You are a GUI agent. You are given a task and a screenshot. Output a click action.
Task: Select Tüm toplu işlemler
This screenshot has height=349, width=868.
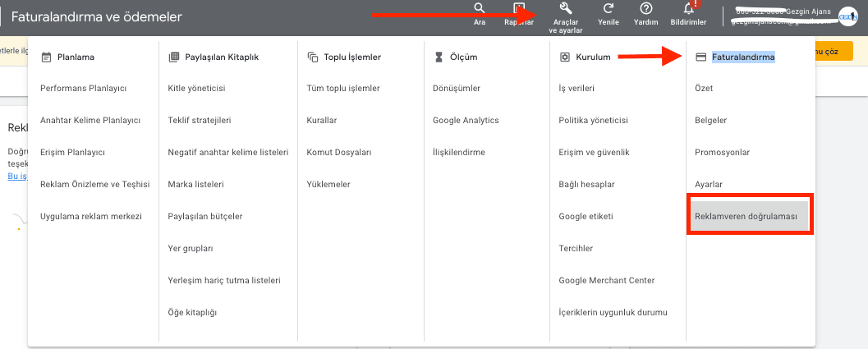pyautogui.click(x=343, y=88)
